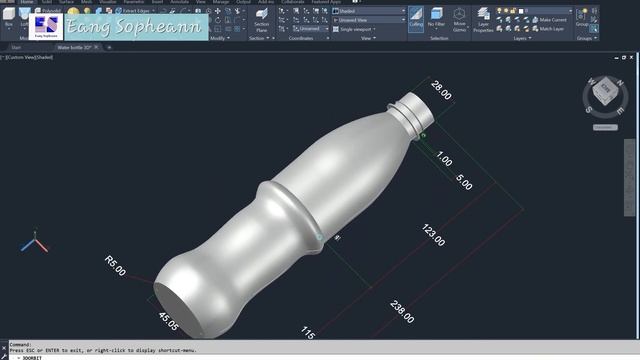Click the layer Off icon
640x360 pixels.
tap(499, 20)
